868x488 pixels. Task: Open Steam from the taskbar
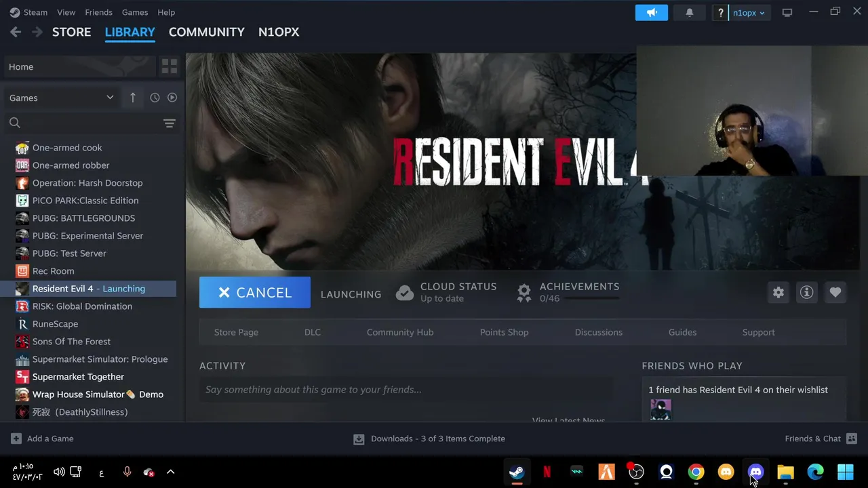517,472
